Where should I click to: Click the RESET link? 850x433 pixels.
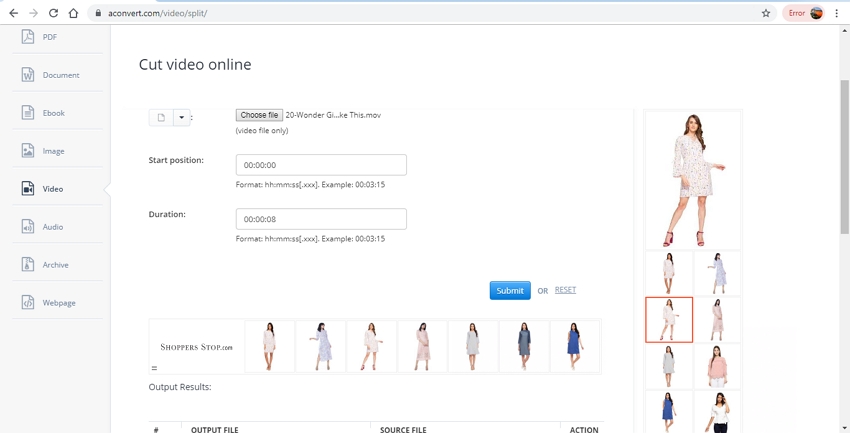pos(565,290)
